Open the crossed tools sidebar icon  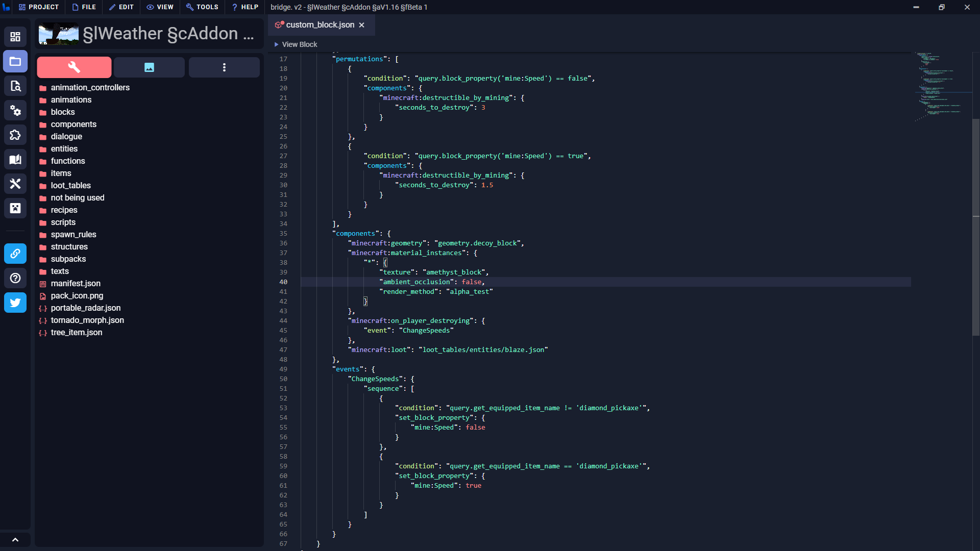[x=15, y=184]
